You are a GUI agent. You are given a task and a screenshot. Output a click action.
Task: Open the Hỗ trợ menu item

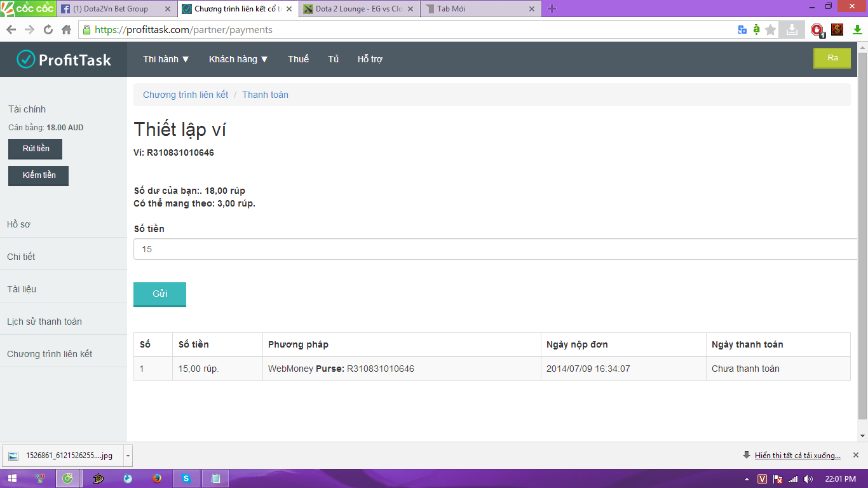click(x=370, y=59)
